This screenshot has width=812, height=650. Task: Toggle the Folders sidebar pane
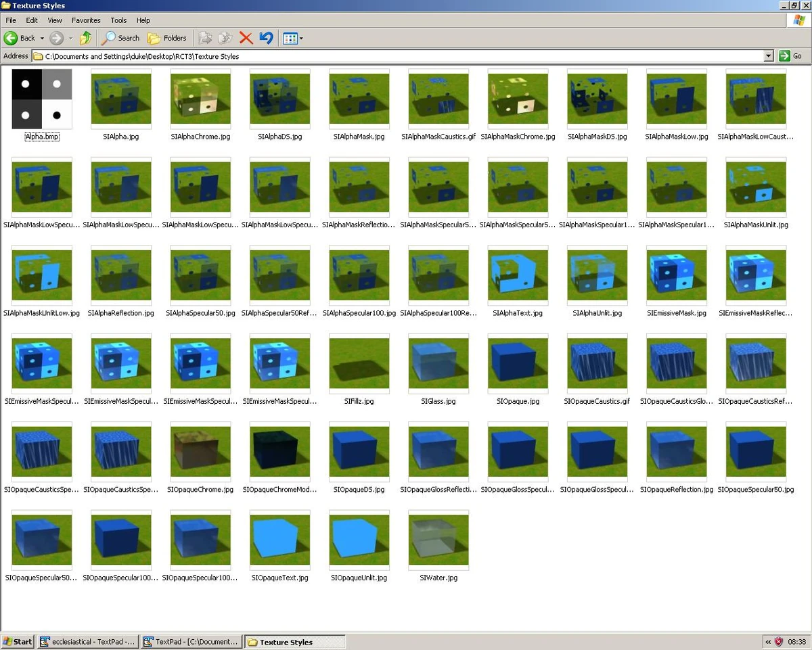(167, 38)
